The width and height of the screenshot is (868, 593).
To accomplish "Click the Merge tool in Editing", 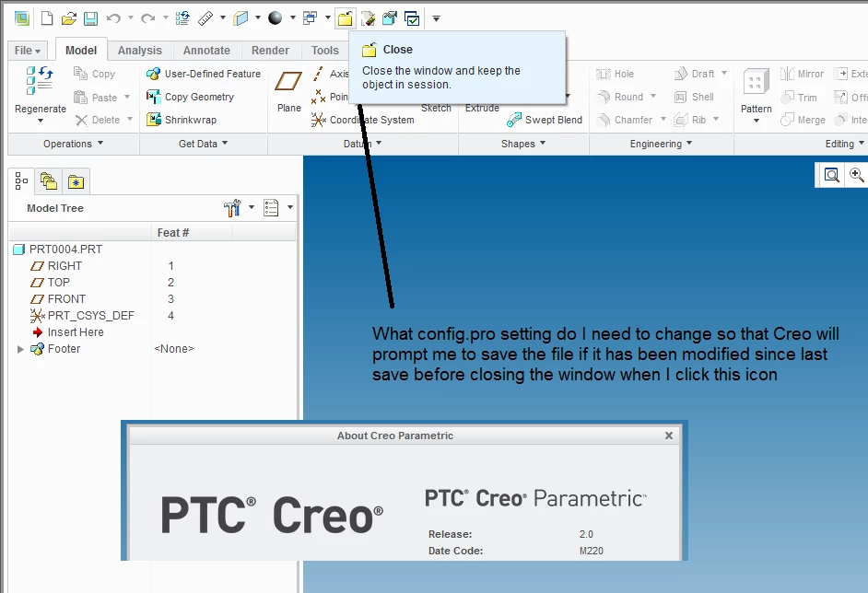I will coord(803,120).
